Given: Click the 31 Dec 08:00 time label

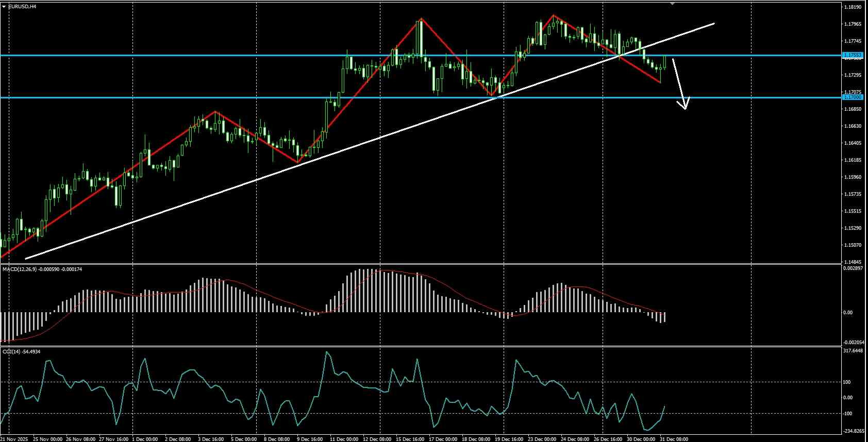Looking at the screenshot, I should point(674,439).
